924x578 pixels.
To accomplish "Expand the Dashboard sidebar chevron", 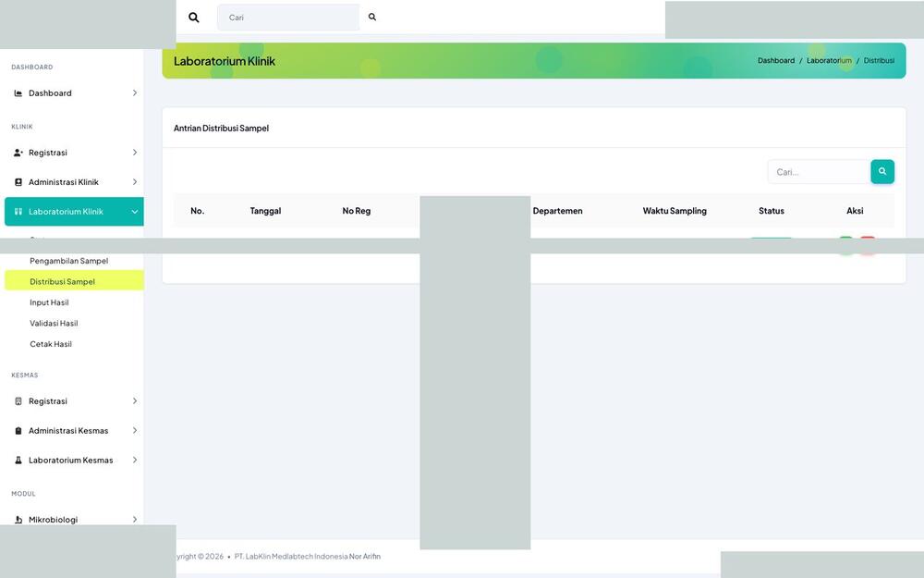I will tap(135, 93).
